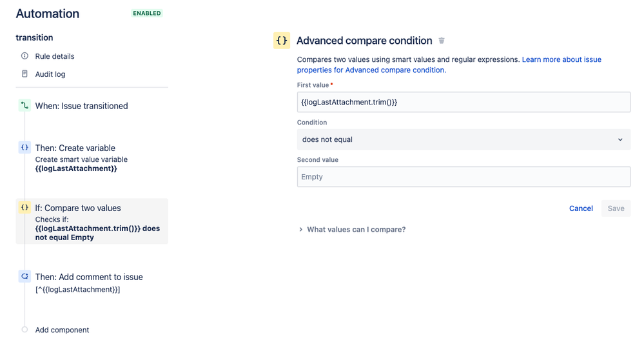This screenshot has width=644, height=342.
Task: Select the When: Issue transitioned step
Action: click(x=81, y=106)
